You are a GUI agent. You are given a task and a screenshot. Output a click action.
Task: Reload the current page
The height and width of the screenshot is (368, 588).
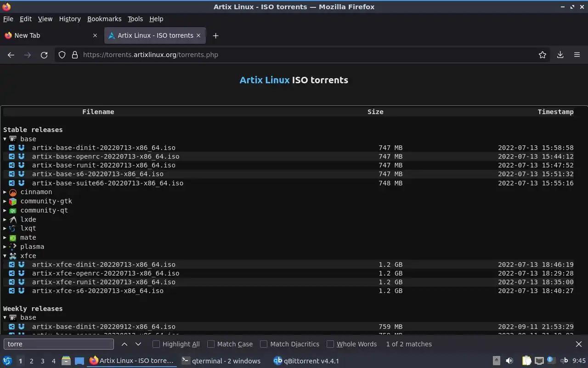tap(44, 55)
